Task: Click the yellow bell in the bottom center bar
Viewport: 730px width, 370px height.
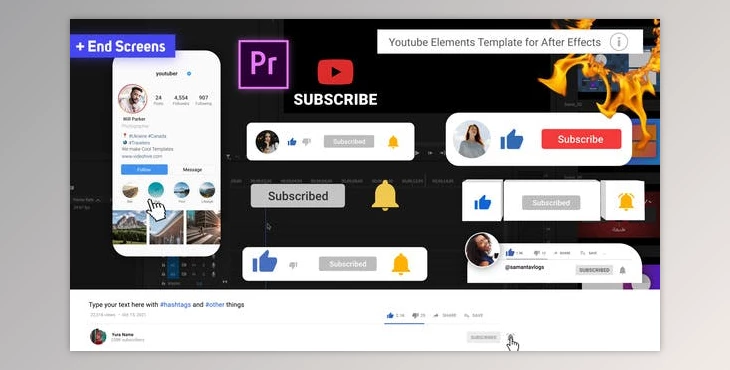Action: [x=400, y=264]
